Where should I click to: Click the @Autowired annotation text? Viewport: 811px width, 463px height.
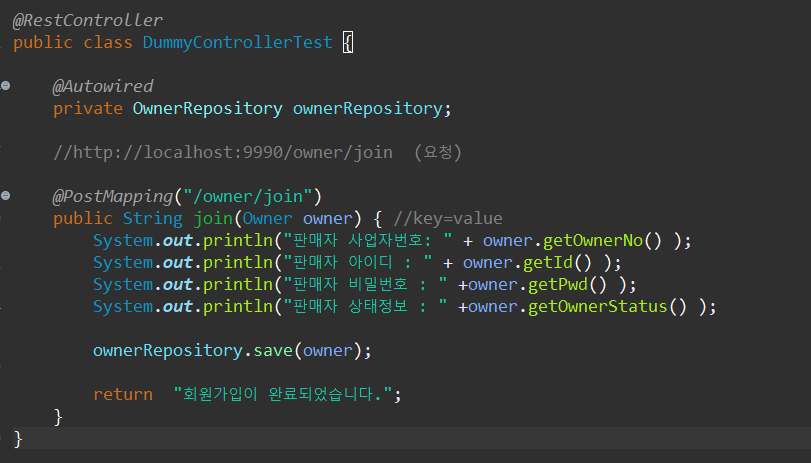(103, 86)
